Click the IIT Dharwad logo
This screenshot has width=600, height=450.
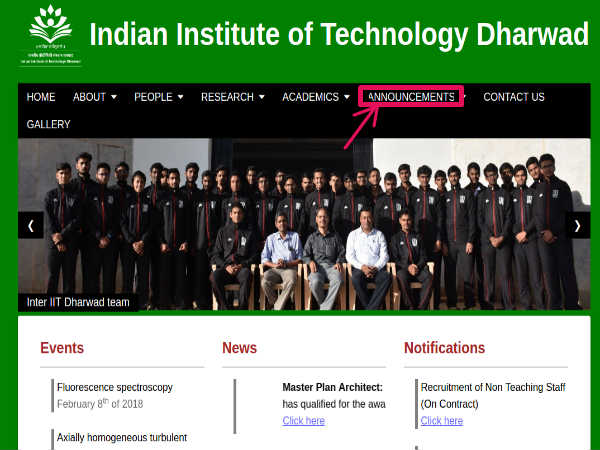click(x=51, y=36)
